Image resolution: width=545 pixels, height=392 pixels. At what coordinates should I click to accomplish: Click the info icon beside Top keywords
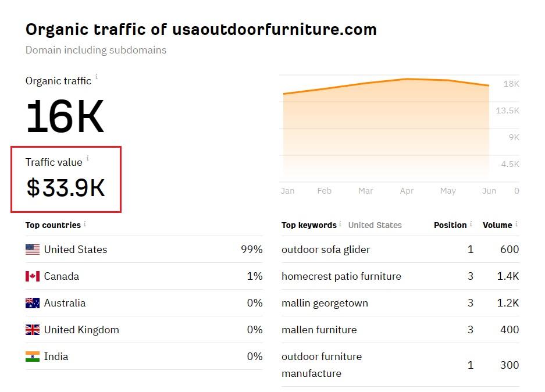(x=340, y=224)
